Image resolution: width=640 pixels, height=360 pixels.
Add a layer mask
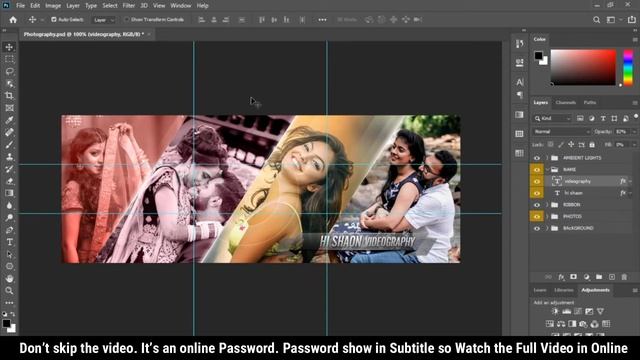(573, 277)
